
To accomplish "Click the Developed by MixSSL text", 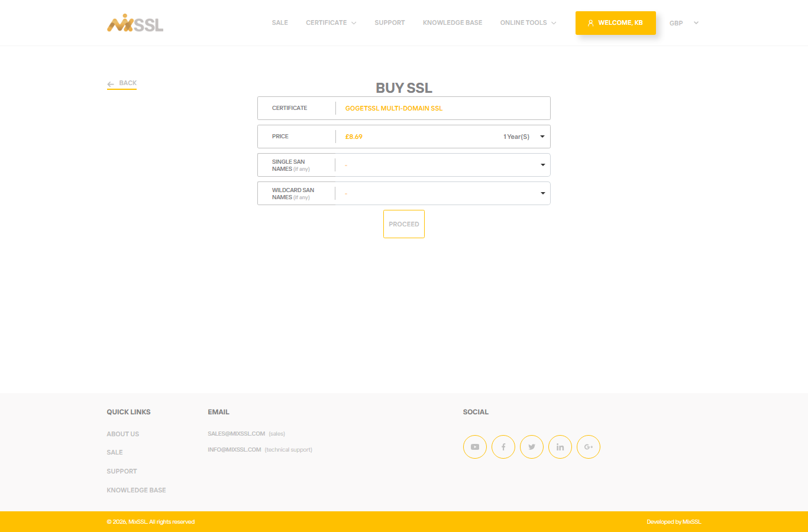I will pos(674,522).
